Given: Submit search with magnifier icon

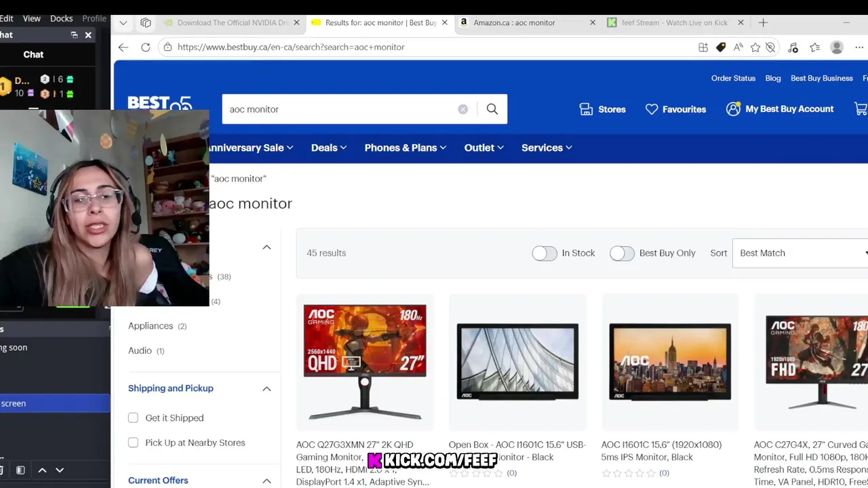Looking at the screenshot, I should pyautogui.click(x=492, y=109).
